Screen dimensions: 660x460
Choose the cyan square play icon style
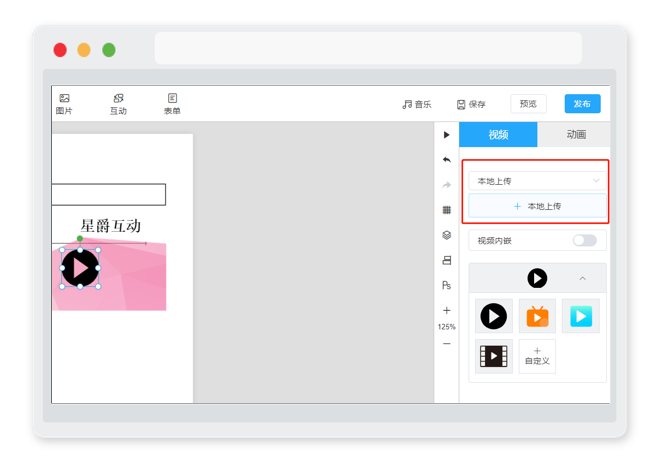coord(581,316)
